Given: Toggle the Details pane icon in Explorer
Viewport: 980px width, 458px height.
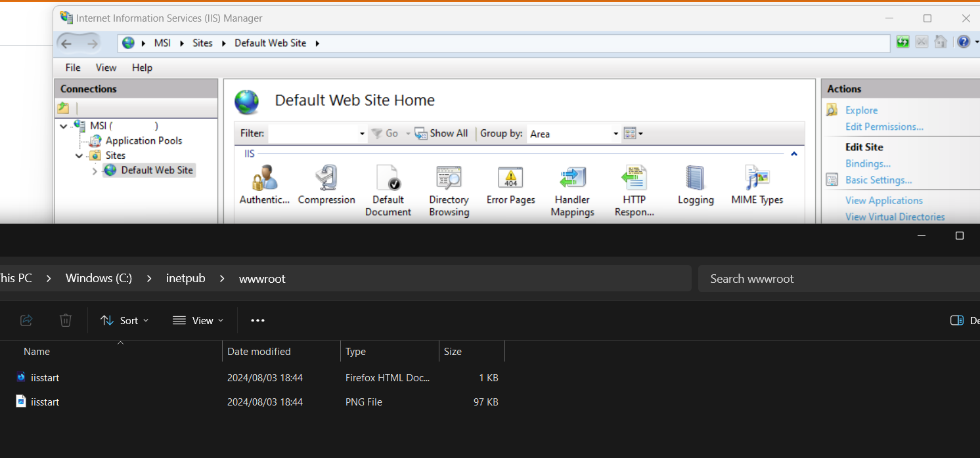Looking at the screenshot, I should (957, 320).
